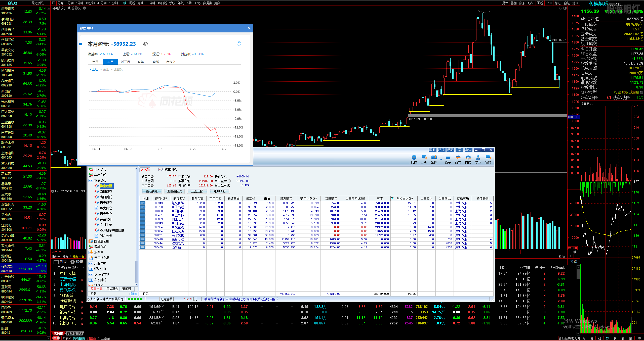Select 联合水务 in the watchlist

click(x=23, y=145)
